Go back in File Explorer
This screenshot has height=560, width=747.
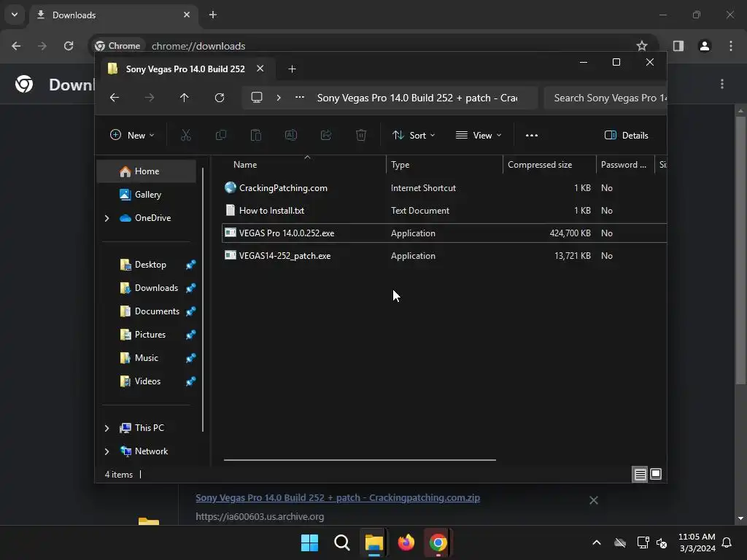115,98
